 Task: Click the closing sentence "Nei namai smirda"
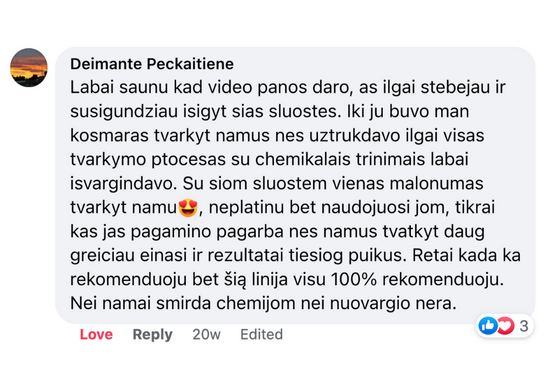click(140, 304)
